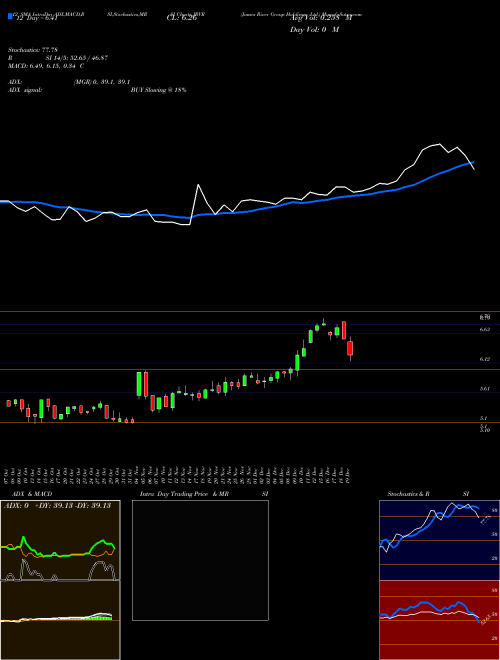Click the 'Avg Vol: 0.258 M' label
Screen dimensions: 500x660
[321, 18]
